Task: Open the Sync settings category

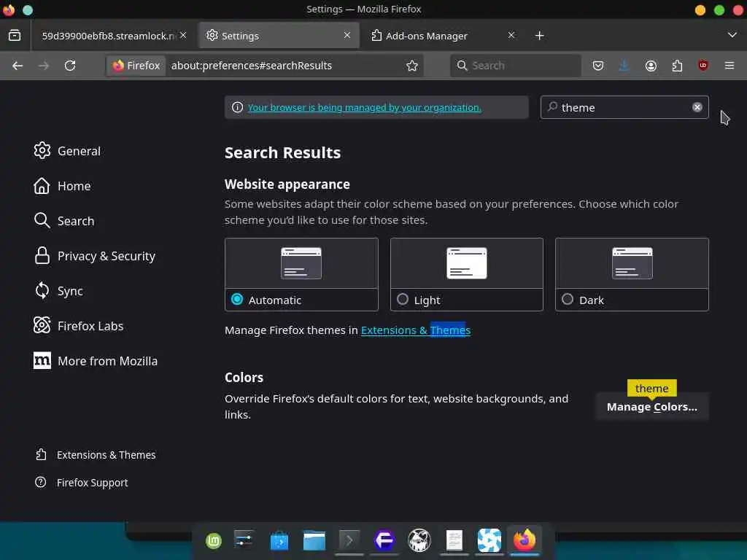Action: (58, 291)
